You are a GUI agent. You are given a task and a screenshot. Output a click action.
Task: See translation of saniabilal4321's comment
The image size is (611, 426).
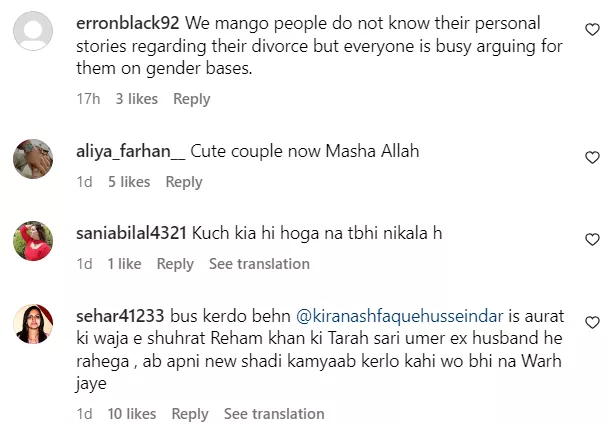259,264
